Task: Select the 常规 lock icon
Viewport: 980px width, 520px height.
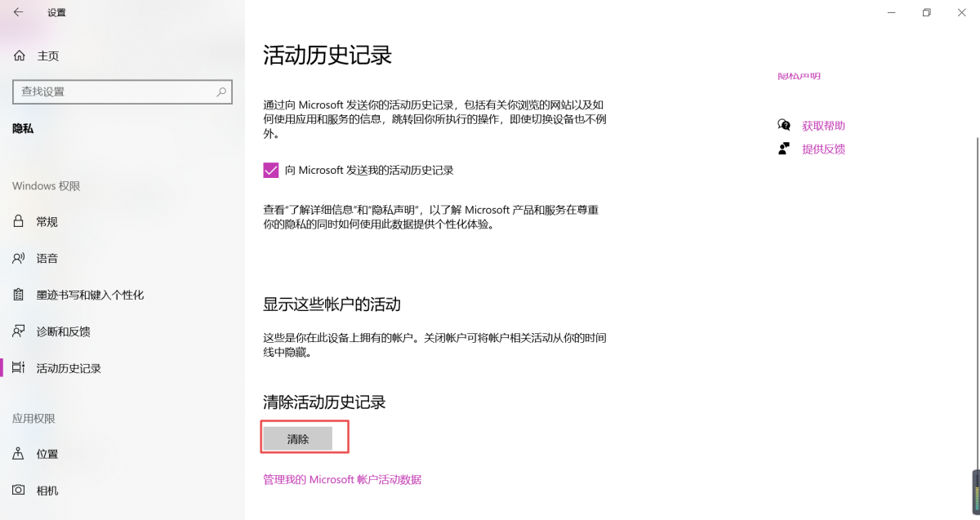Action: click(19, 221)
